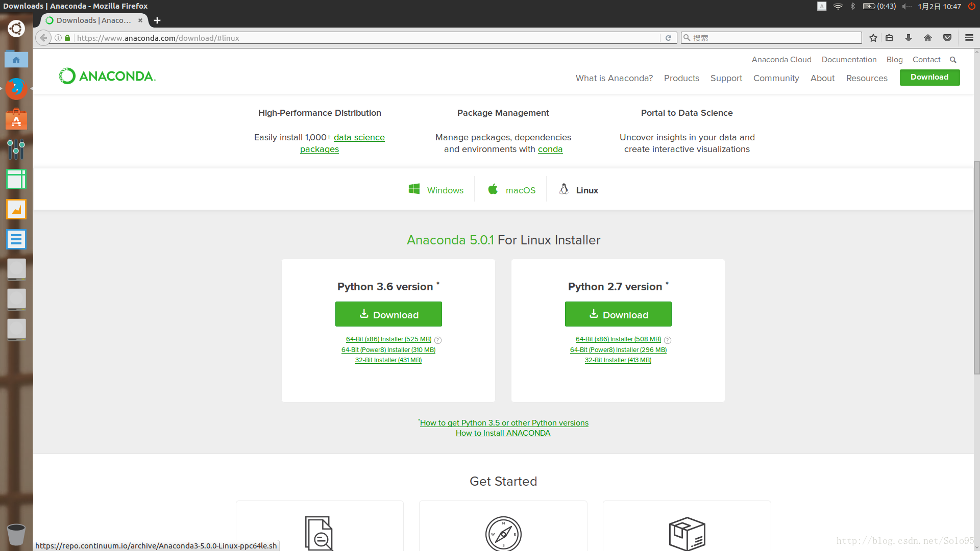Open Bluetooth indicator menu
This screenshot has width=980, height=551.
(x=852, y=6)
